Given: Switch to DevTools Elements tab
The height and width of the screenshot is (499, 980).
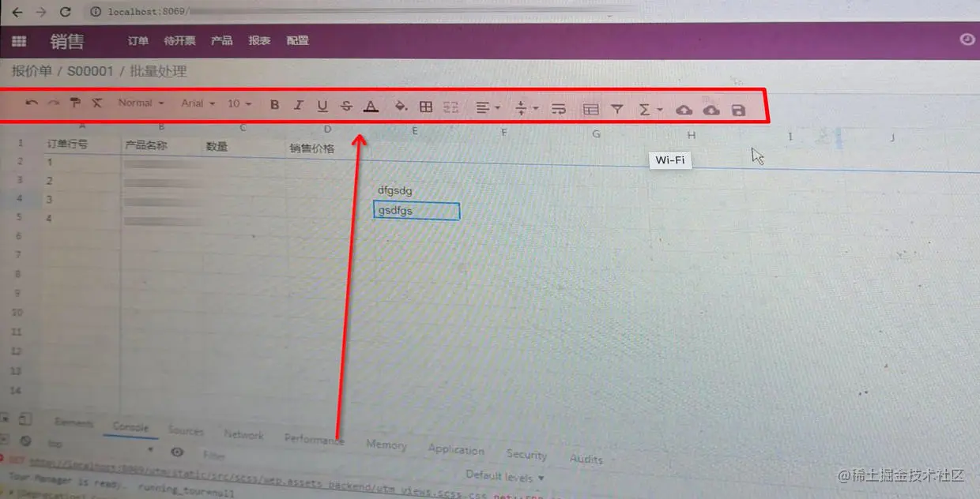Looking at the screenshot, I should (x=73, y=423).
